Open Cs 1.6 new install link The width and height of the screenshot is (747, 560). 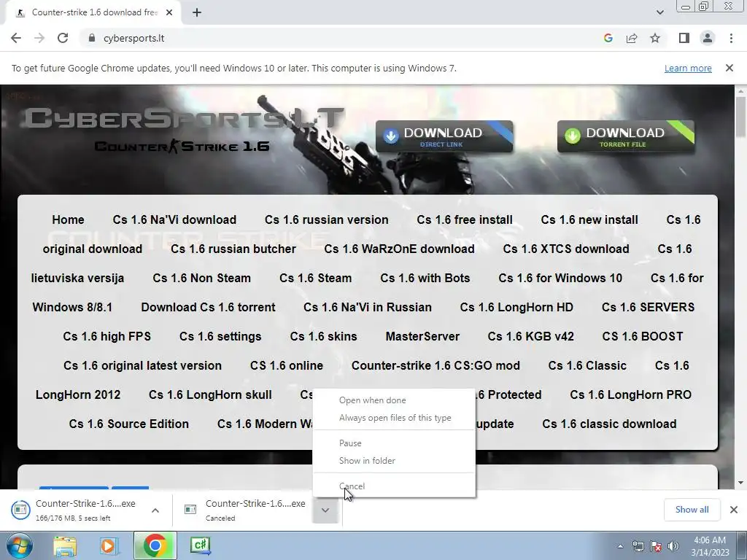coord(589,219)
